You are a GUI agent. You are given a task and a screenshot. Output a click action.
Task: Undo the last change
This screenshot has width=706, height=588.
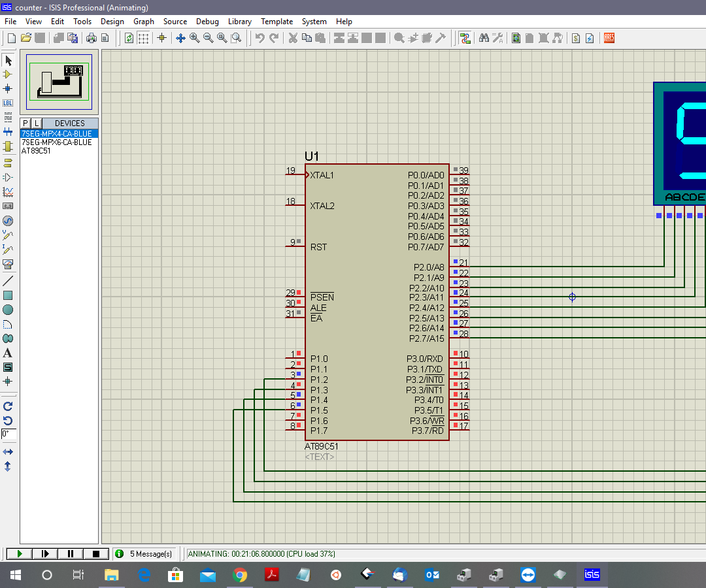coord(260,39)
